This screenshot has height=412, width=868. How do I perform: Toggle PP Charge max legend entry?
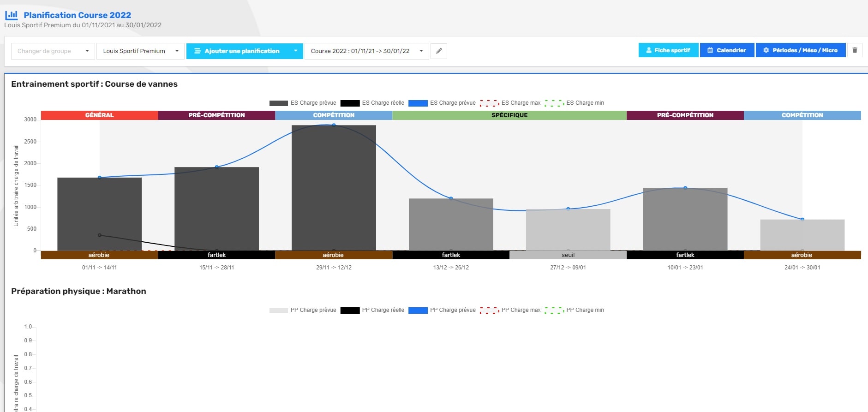pyautogui.click(x=510, y=310)
